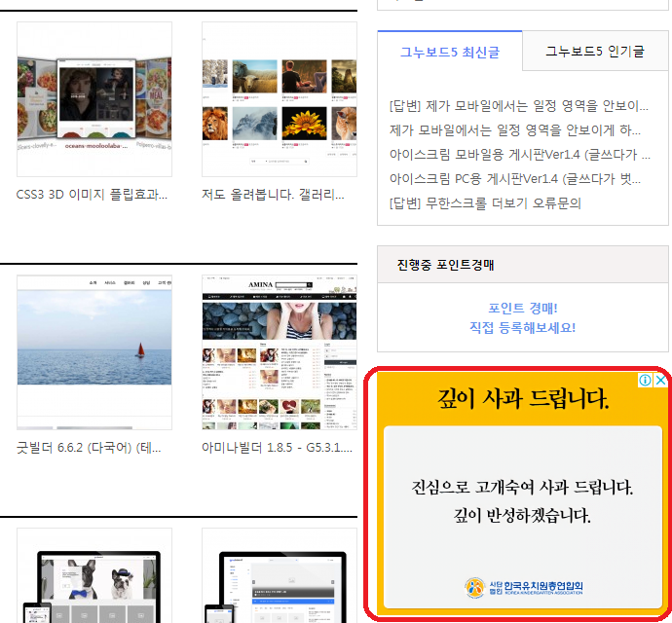The height and width of the screenshot is (623, 672).
Task: Open the bulldog devices mockup thumbnail
Action: coord(94,575)
